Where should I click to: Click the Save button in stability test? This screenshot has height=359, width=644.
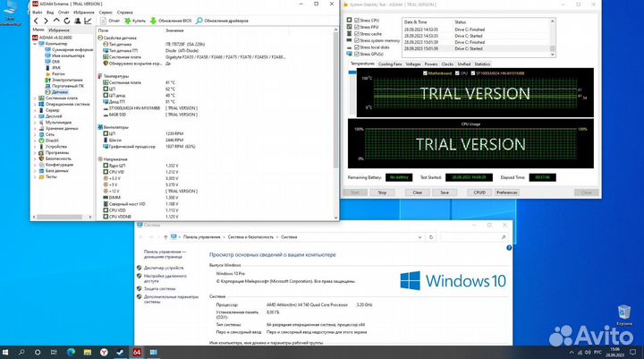[445, 192]
